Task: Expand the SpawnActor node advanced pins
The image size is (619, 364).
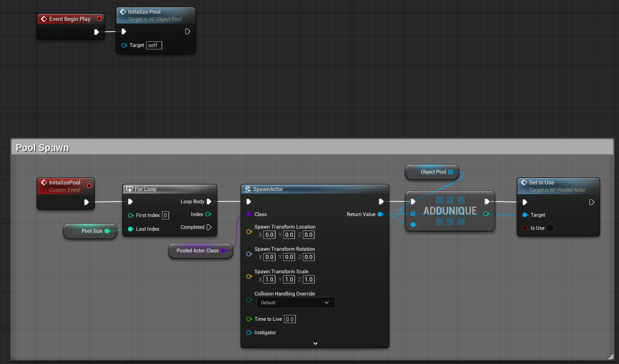Action: 315,343
